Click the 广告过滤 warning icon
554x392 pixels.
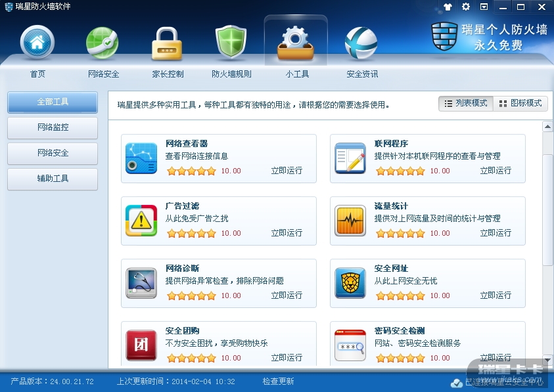click(141, 221)
